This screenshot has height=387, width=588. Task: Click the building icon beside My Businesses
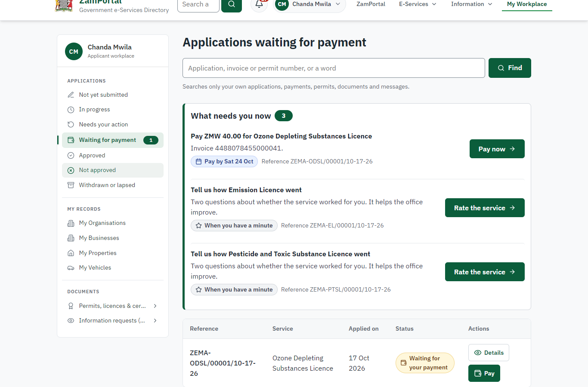coord(71,238)
